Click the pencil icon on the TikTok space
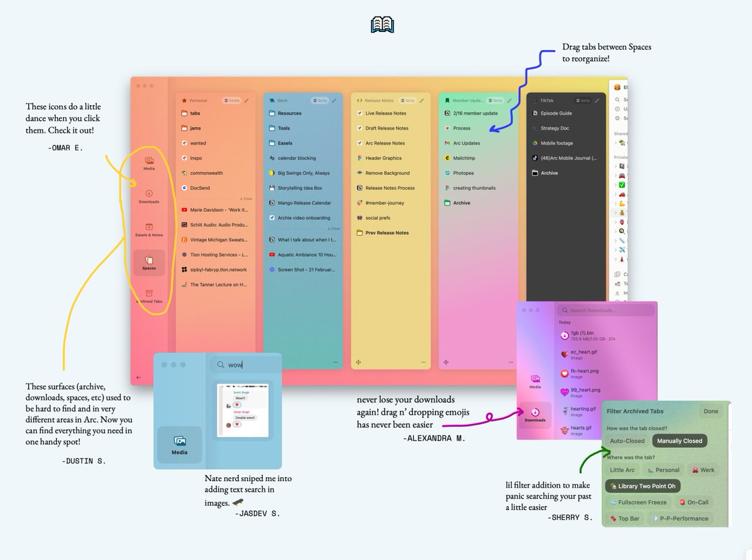Screen dimensions: 752x560 click(x=597, y=100)
